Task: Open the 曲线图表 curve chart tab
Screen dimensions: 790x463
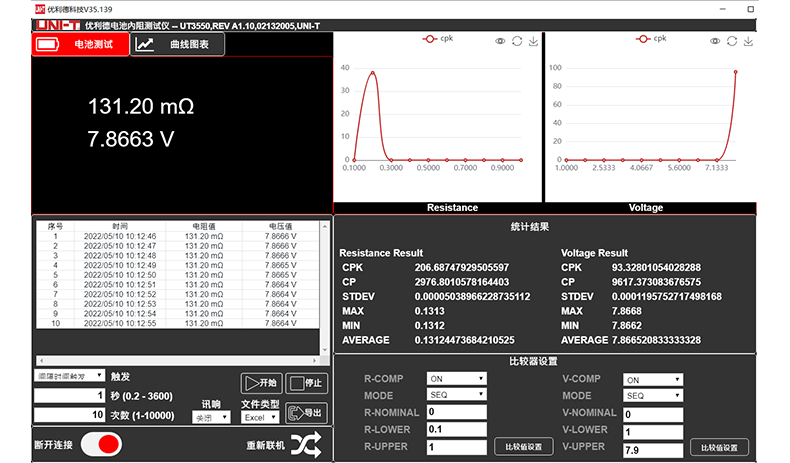Action: tap(177, 44)
